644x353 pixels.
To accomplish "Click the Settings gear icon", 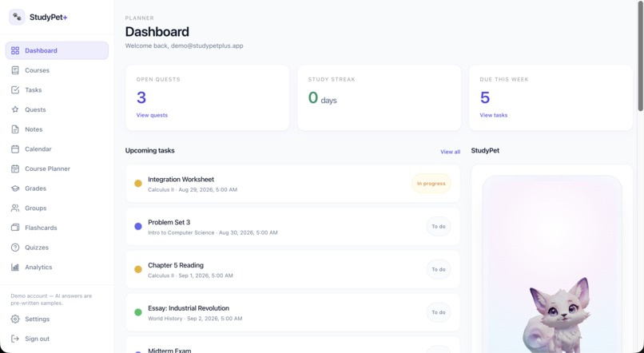I will pyautogui.click(x=15, y=319).
